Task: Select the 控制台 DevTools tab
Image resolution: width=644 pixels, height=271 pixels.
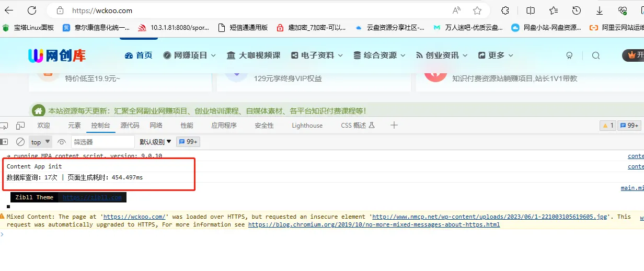Action: [x=100, y=126]
